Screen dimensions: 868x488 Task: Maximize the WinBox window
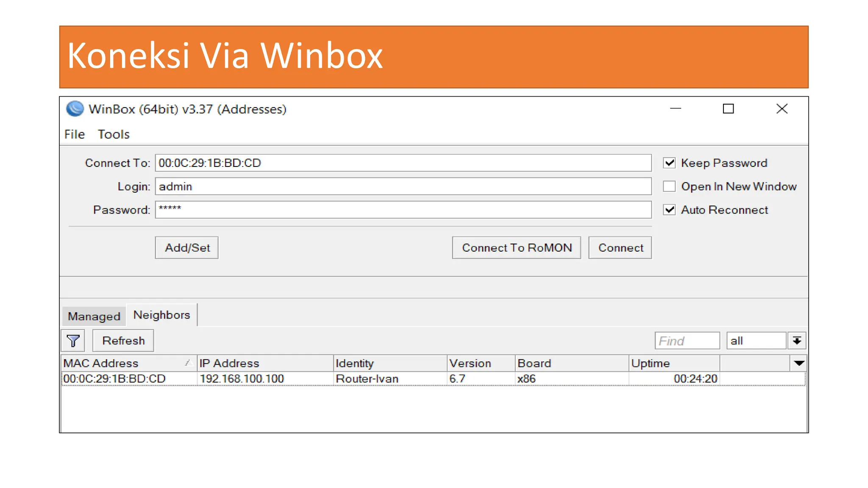click(x=728, y=109)
